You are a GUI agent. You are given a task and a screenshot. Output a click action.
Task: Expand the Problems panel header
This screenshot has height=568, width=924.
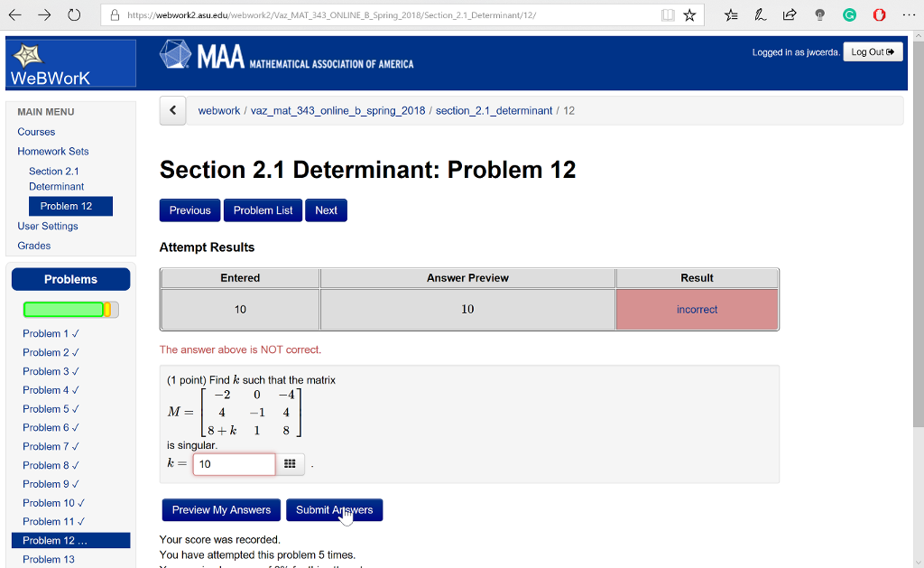pyautogui.click(x=70, y=278)
